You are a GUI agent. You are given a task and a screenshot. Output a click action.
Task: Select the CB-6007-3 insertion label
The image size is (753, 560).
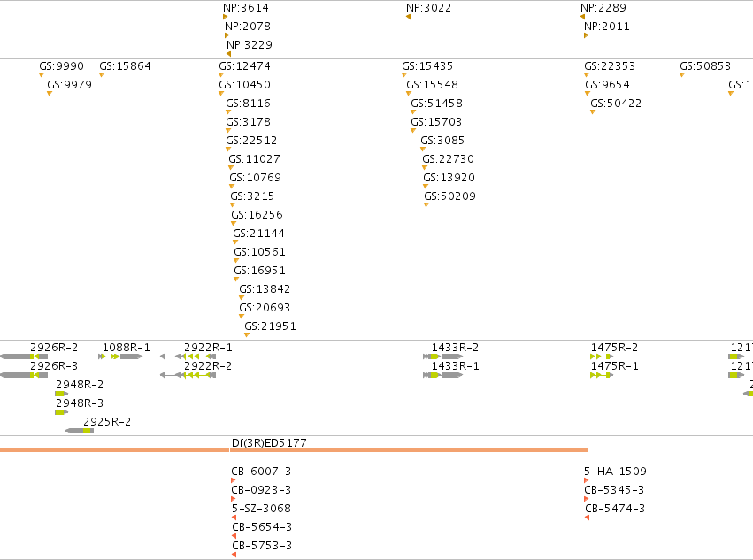point(261,472)
